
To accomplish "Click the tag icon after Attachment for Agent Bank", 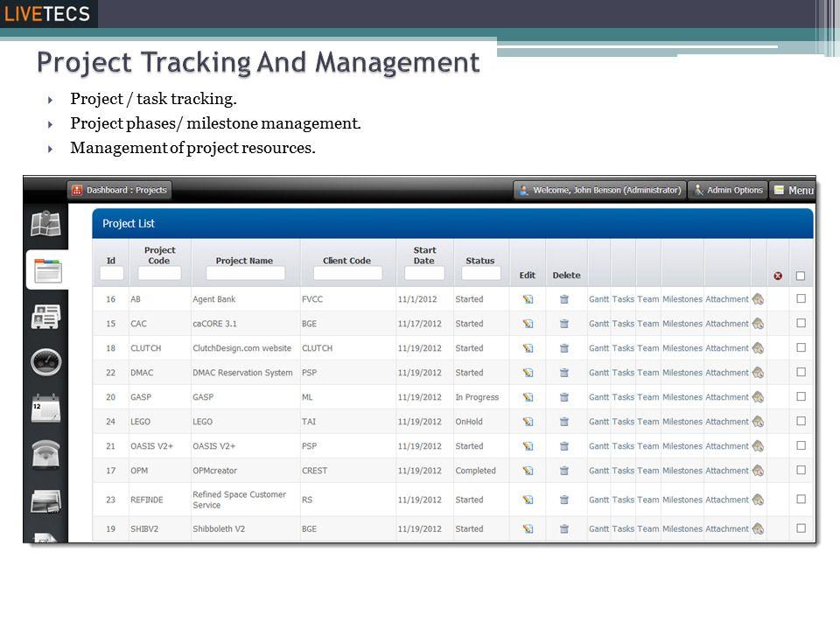I will (x=758, y=299).
